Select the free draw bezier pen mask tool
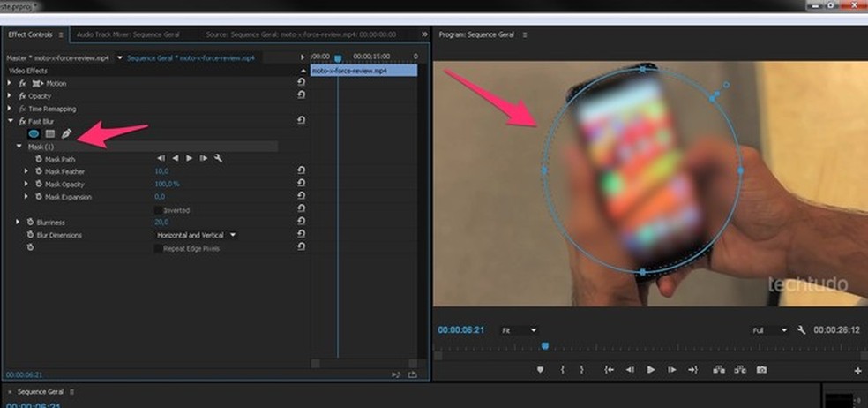Viewport: 868px width, 408px height. [x=66, y=133]
